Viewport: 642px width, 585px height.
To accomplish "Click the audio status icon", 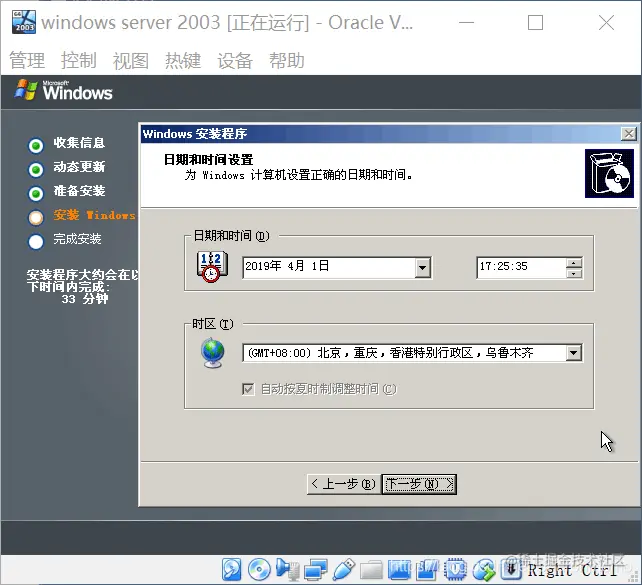I will (287, 569).
